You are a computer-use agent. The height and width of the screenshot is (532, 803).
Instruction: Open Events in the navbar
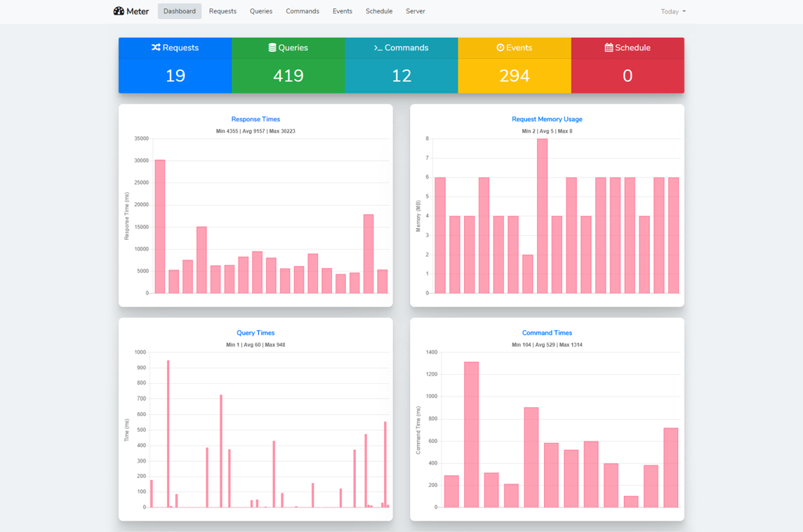coord(342,11)
